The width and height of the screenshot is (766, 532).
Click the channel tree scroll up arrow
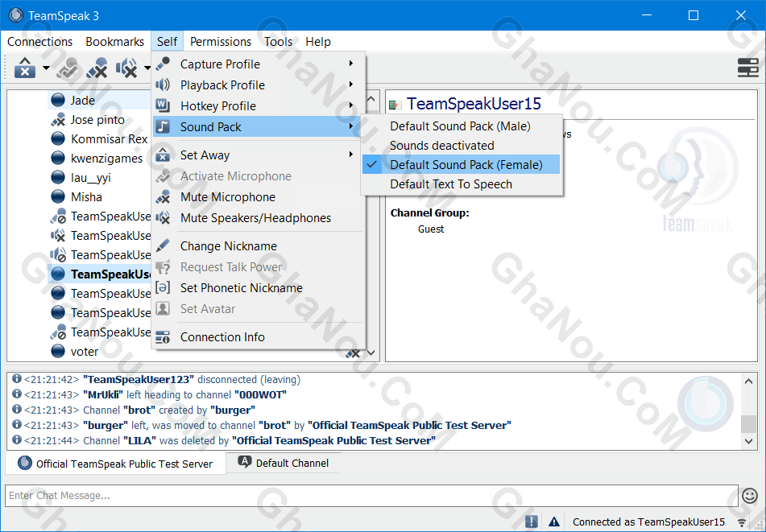click(x=371, y=99)
